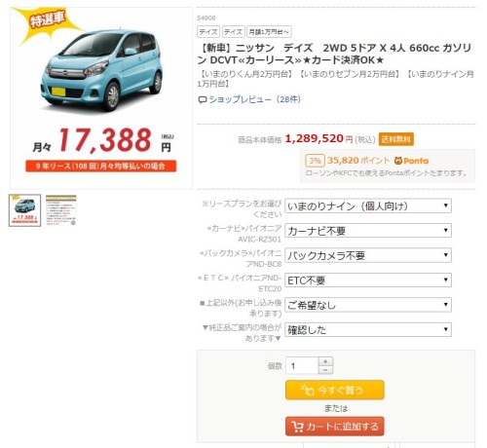Select the first デイズ category tag
The image size is (487, 448).
[208, 32]
